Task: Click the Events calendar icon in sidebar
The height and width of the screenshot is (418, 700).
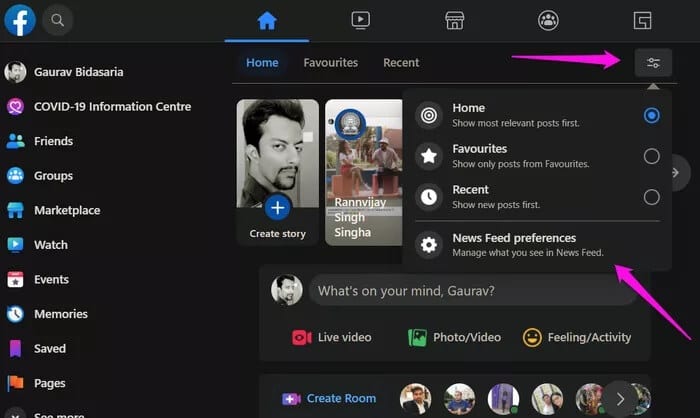Action: (15, 280)
